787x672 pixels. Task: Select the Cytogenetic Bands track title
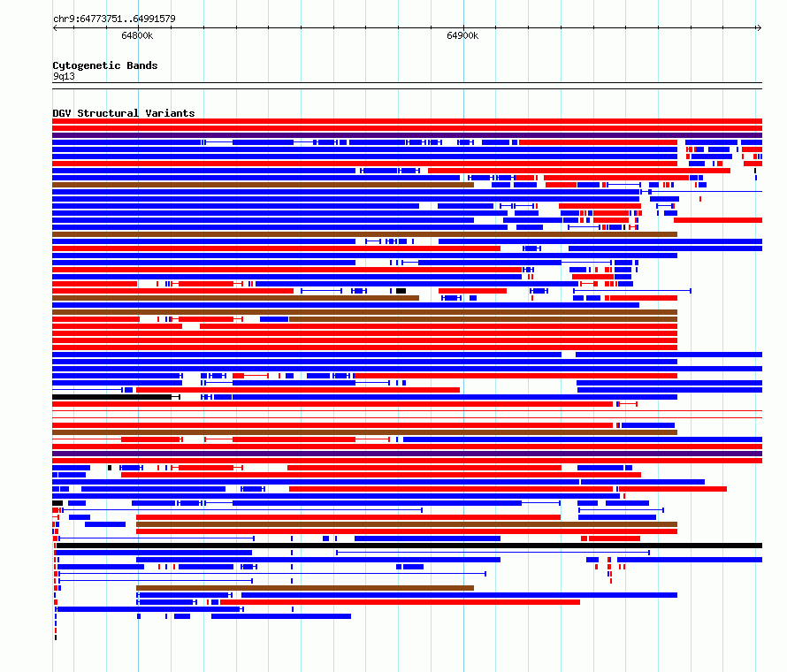click(x=105, y=65)
